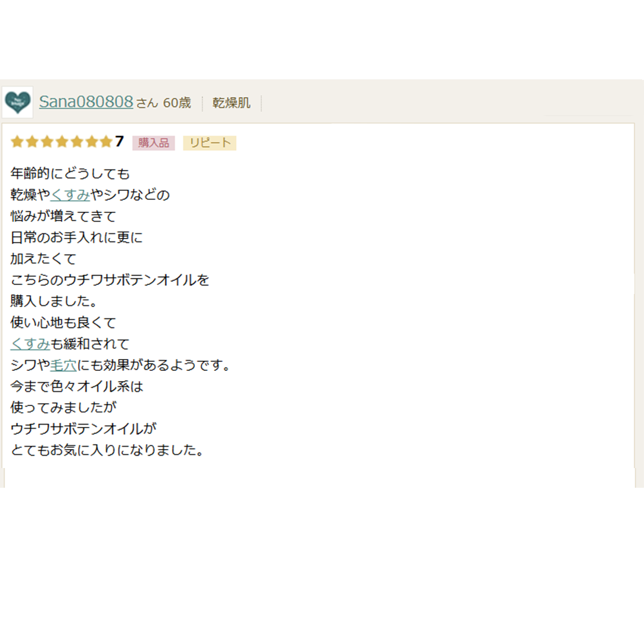Click the heart-shaped profile avatar icon
This screenshot has height=644, width=644.
[x=17, y=103]
